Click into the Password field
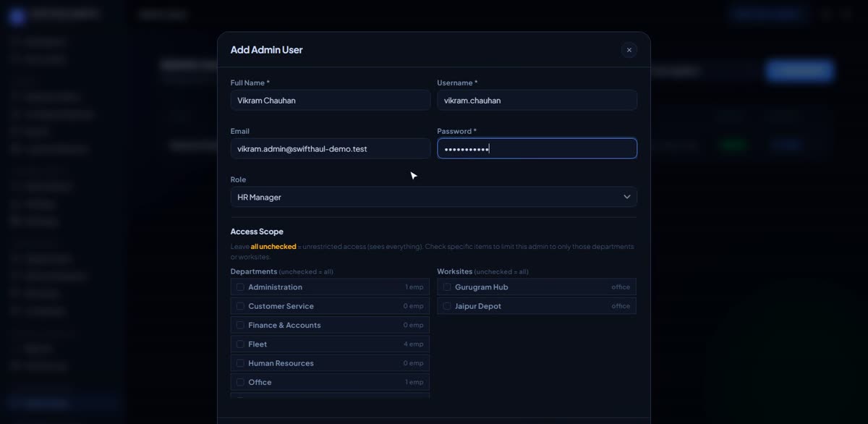The width and height of the screenshot is (868, 424). [x=537, y=148]
